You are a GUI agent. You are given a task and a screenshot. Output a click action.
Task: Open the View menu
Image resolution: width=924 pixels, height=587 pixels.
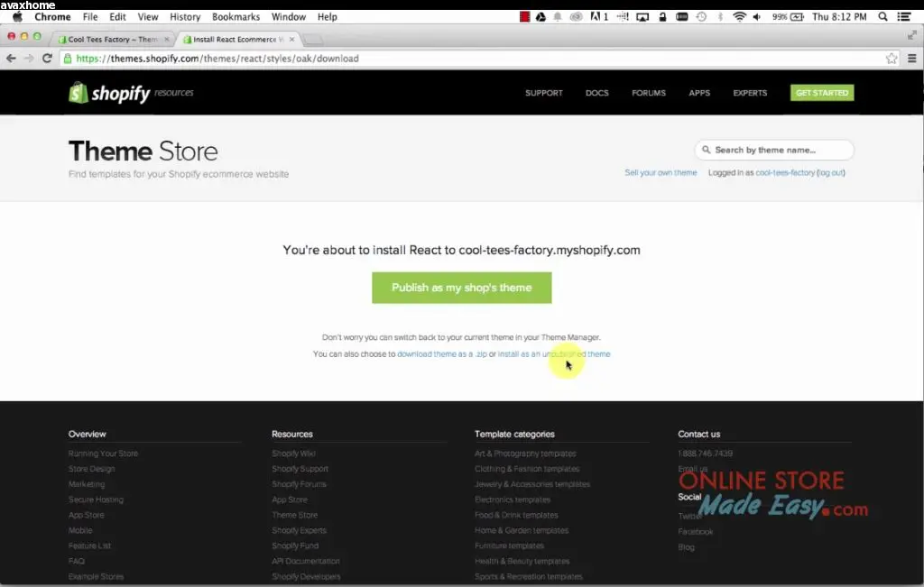point(147,16)
